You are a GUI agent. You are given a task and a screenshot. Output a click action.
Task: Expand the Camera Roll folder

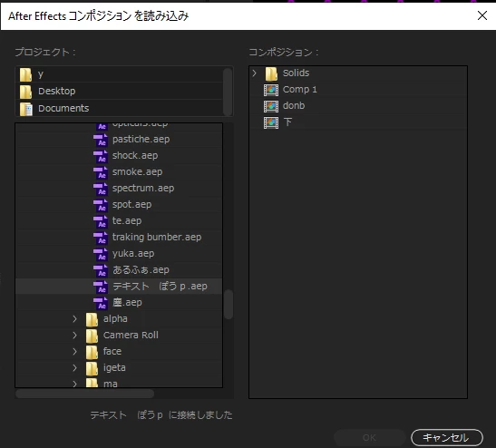[74, 335]
